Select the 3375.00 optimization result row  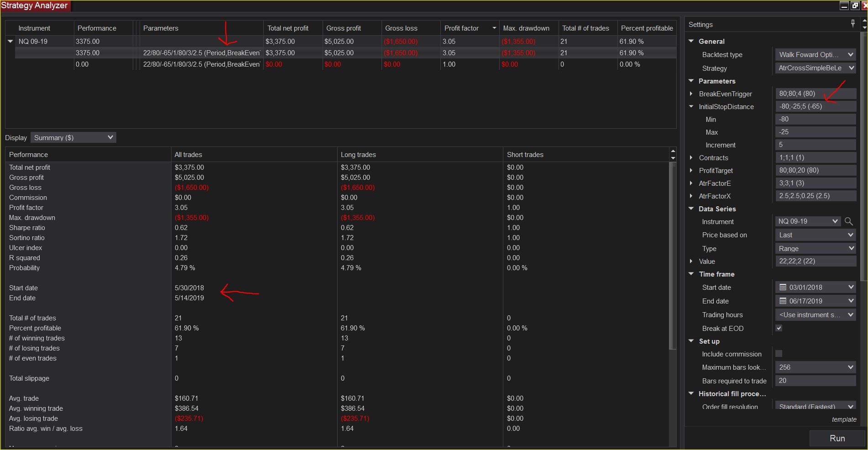click(x=345, y=53)
